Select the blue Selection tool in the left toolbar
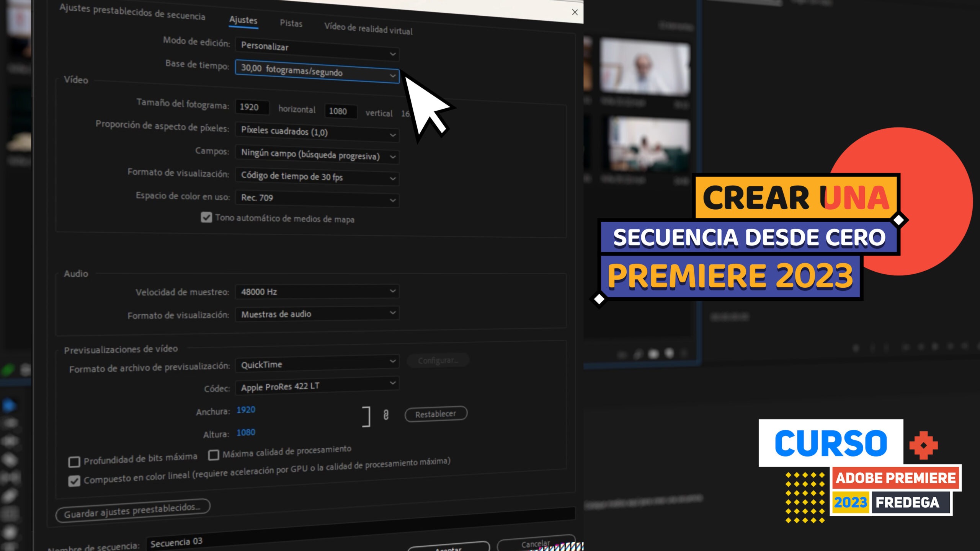 [x=9, y=405]
